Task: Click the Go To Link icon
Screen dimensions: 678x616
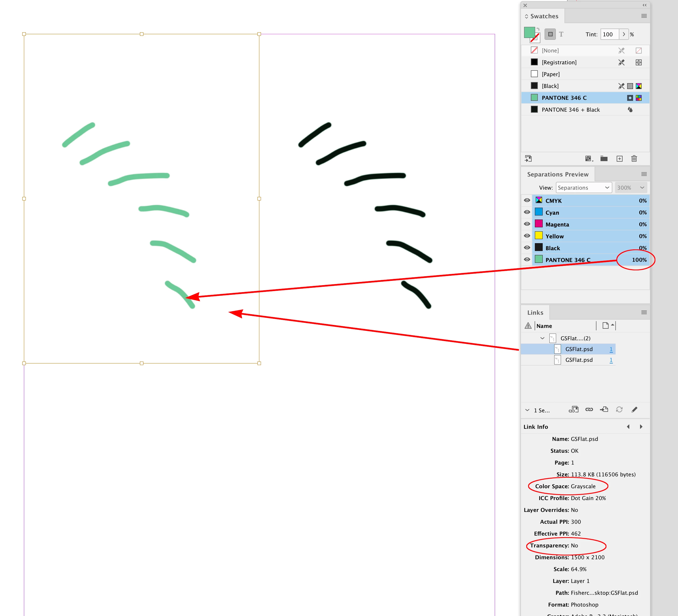Action: (x=604, y=409)
